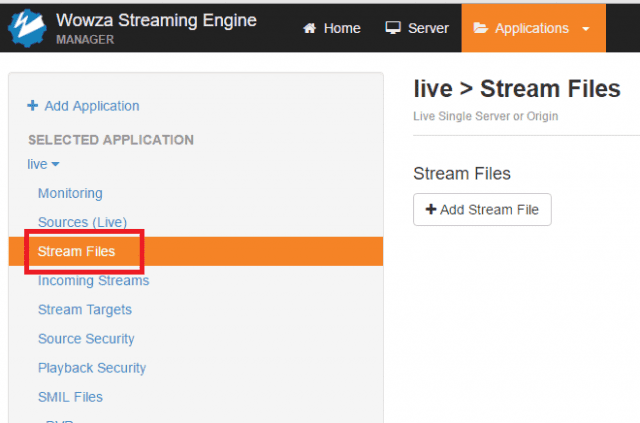Click the MANAGER subtitle text

click(85, 40)
